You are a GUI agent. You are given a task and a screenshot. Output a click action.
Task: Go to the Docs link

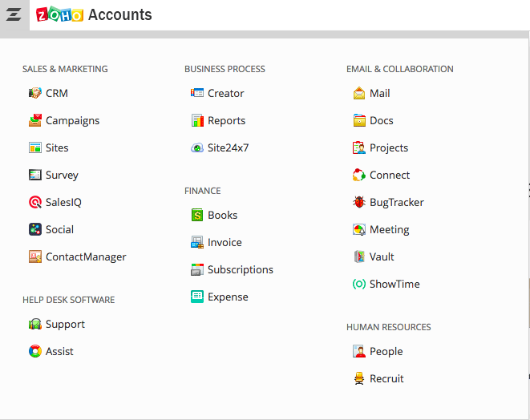(x=382, y=120)
